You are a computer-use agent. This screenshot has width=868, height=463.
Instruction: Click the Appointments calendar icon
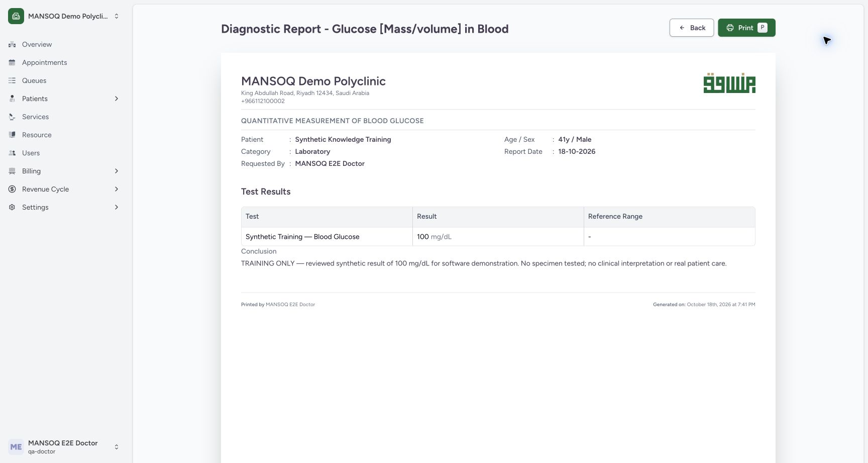pyautogui.click(x=12, y=62)
